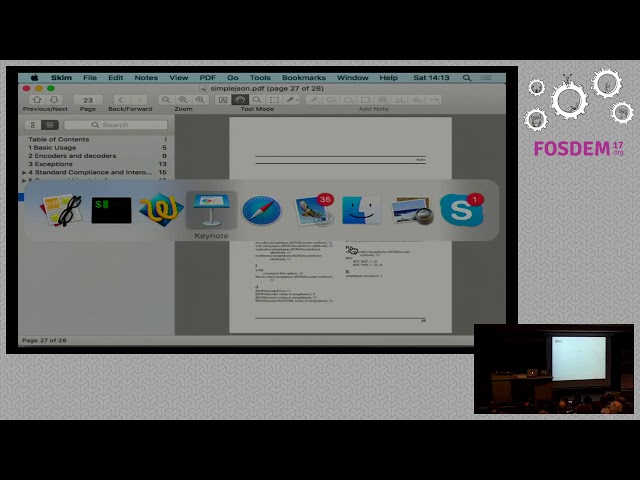
Task: Switch to Preview in app switcher
Action: tap(412, 210)
